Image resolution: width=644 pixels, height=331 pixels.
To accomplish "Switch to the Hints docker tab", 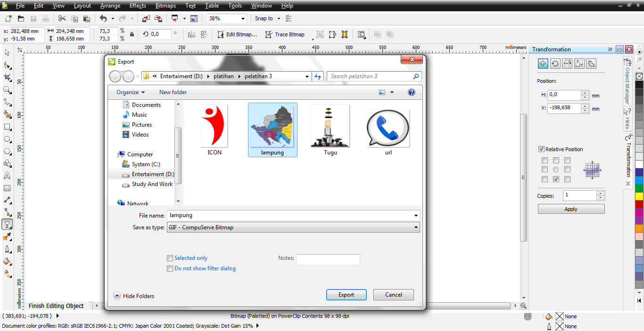I will 627,120.
